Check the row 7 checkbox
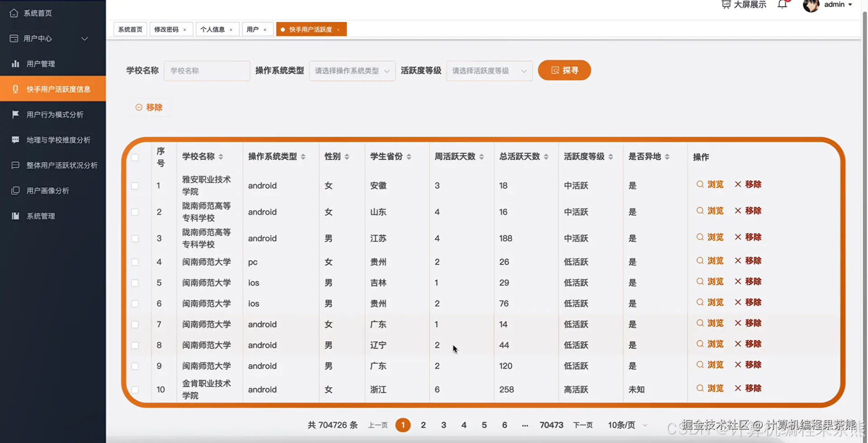 click(x=135, y=324)
